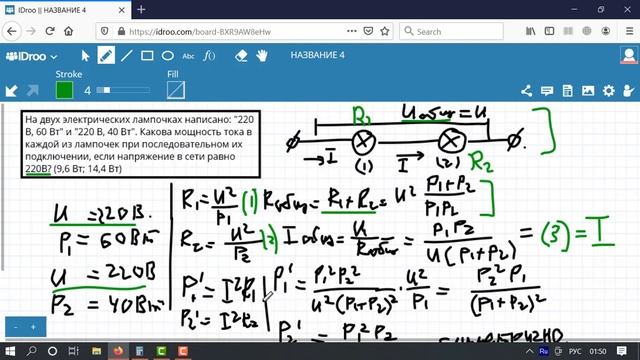Click the green Stroke color swatch

pyautogui.click(x=64, y=90)
